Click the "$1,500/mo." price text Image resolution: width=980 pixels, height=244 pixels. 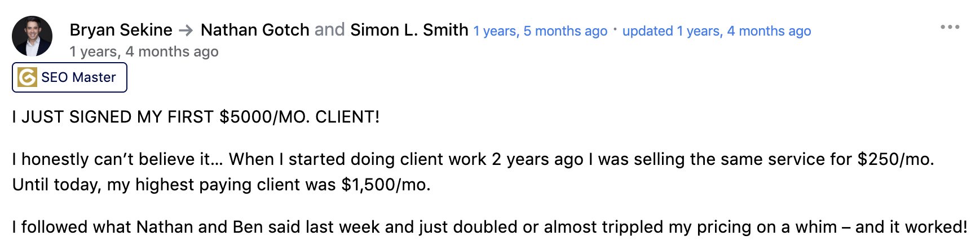386,185
